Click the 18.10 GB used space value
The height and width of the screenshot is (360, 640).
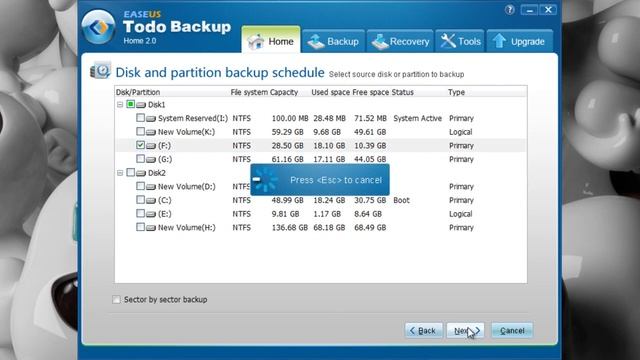[x=329, y=146]
